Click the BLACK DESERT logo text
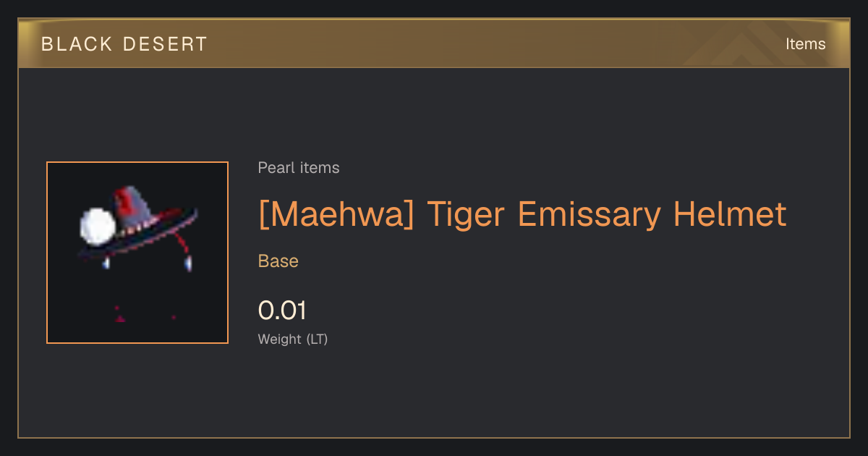This screenshot has width=868, height=456. (x=124, y=44)
